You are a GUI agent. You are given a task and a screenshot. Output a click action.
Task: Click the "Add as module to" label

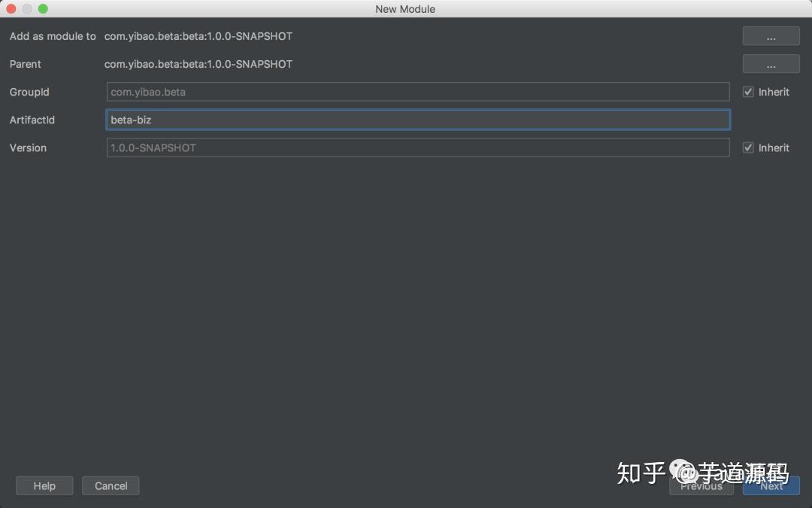(x=52, y=35)
